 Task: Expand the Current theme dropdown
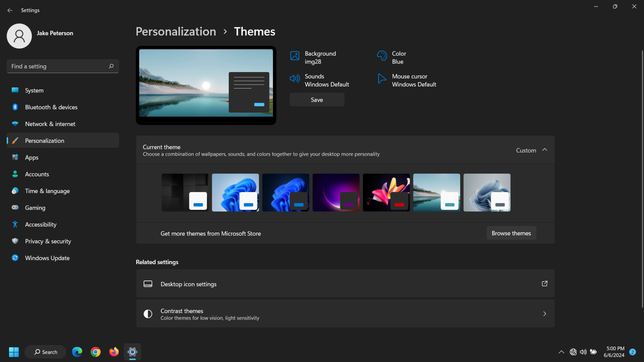coord(545,150)
